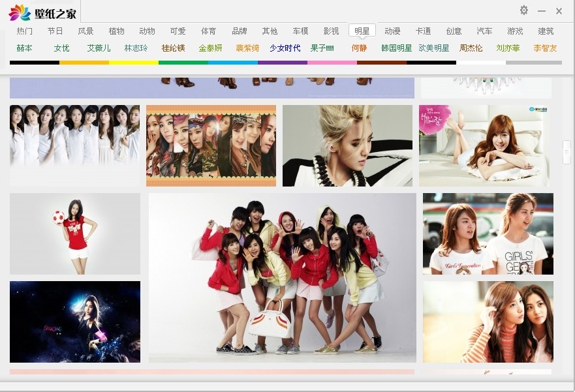This screenshot has width=575, height=392.
Task: Switch to the 风景 category
Action: tap(85, 31)
